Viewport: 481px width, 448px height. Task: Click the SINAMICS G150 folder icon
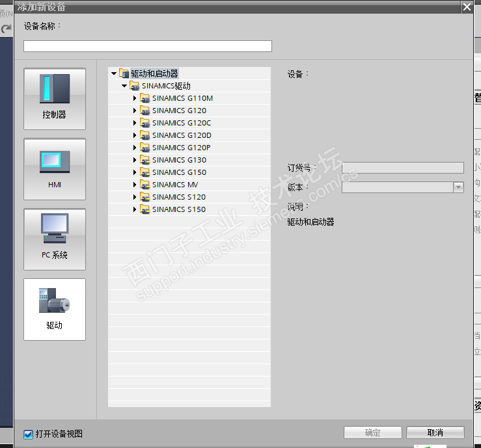[144, 172]
